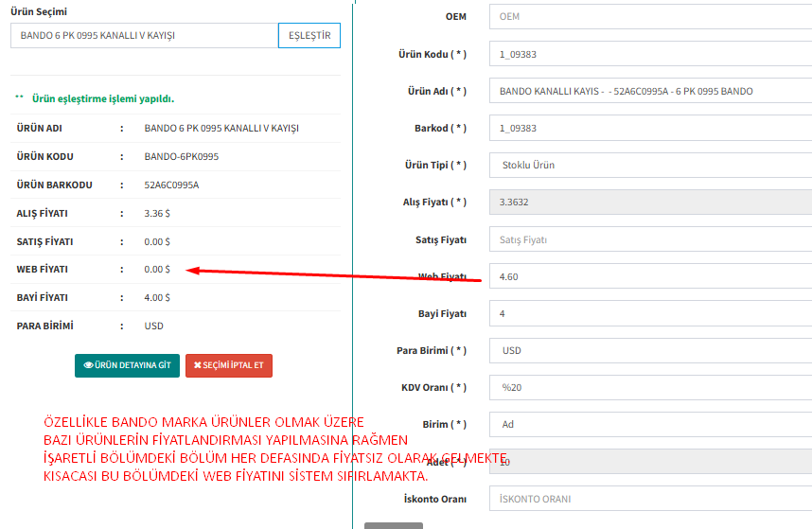Click the Alış Fiyatı field
Image resolution: width=812 pixels, height=529 pixels.
650,202
